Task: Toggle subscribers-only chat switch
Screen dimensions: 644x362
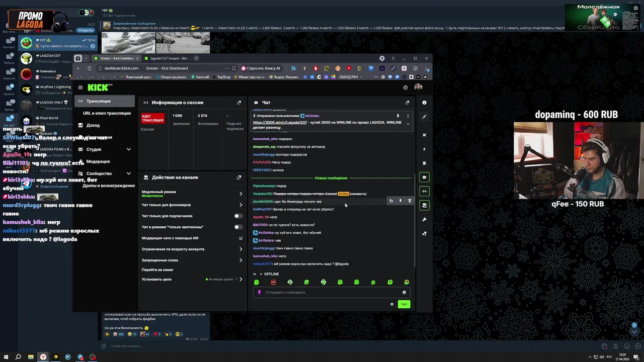Action: [x=238, y=216]
